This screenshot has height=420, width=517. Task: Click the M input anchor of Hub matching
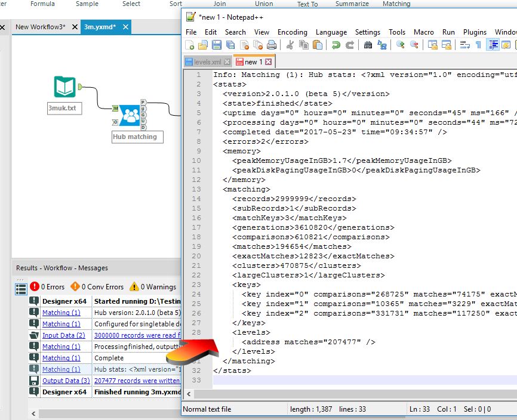coord(115,108)
